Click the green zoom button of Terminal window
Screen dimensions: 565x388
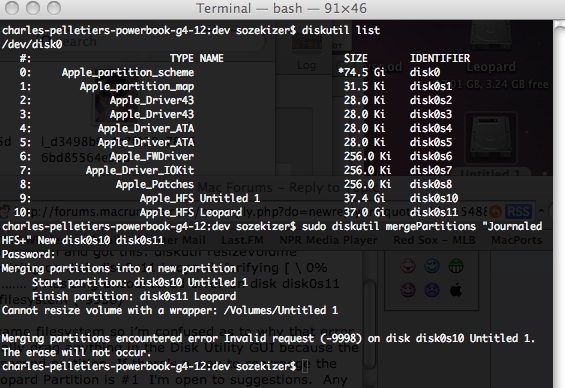coord(54,8)
